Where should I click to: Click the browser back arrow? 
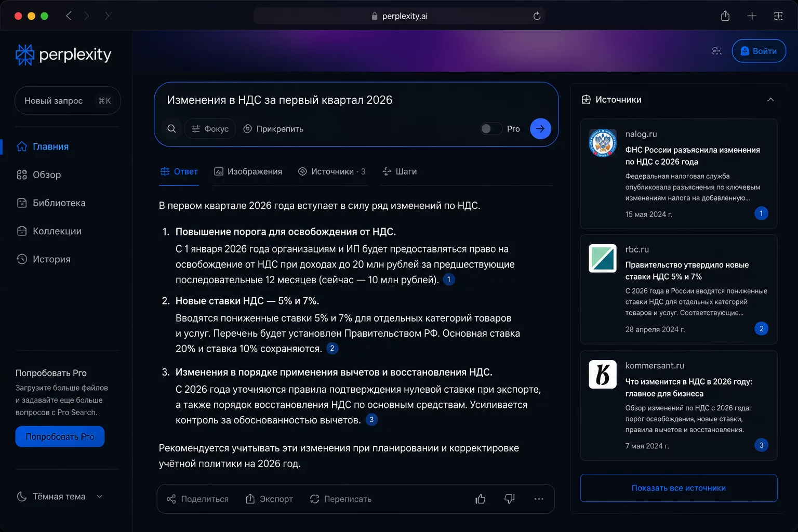(69, 16)
